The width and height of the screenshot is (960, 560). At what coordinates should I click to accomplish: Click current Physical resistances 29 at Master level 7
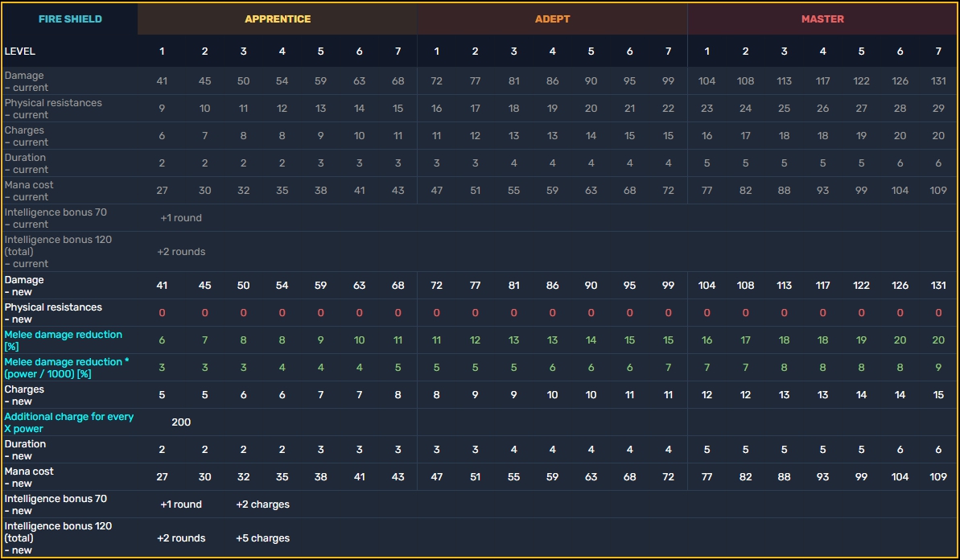coord(938,109)
